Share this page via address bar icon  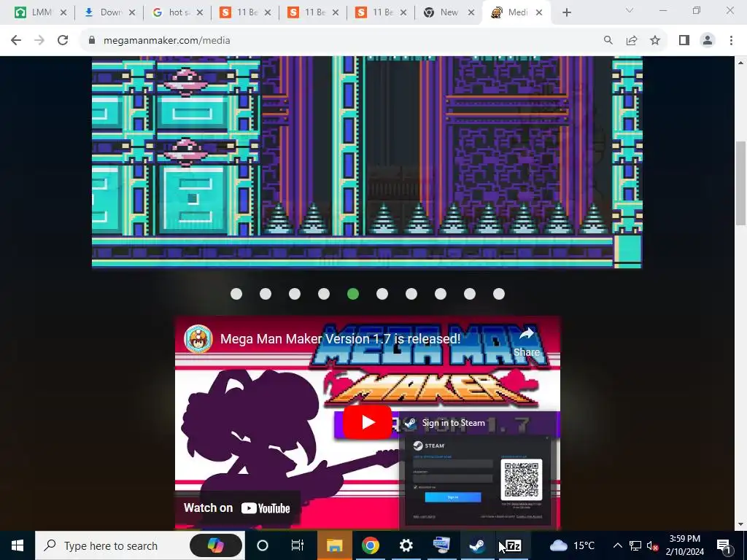[632, 41]
